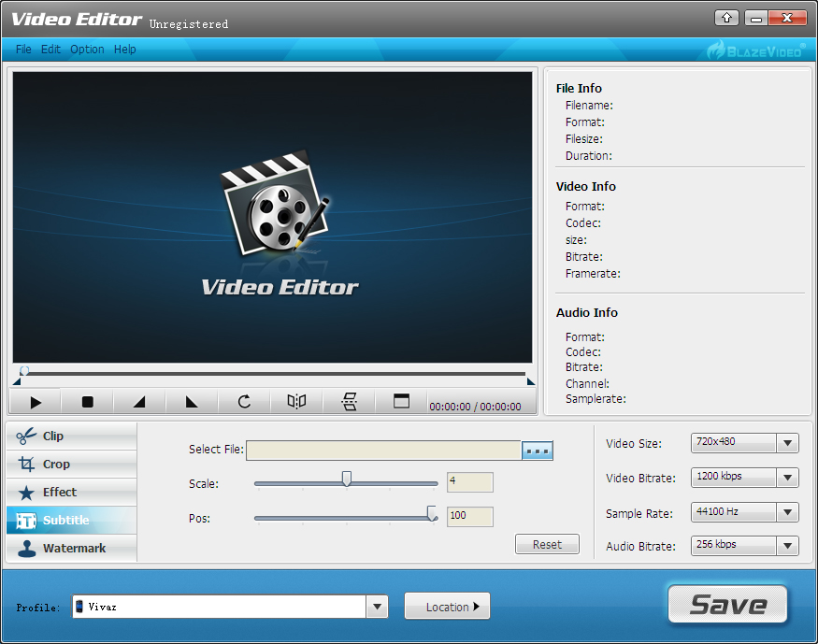Click the Scale slider handle

pyautogui.click(x=347, y=479)
